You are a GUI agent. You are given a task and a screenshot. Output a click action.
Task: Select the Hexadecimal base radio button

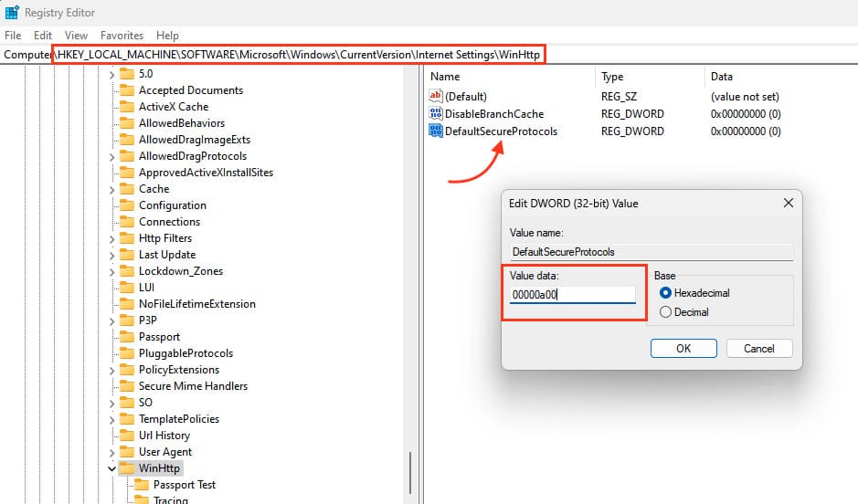(x=665, y=293)
